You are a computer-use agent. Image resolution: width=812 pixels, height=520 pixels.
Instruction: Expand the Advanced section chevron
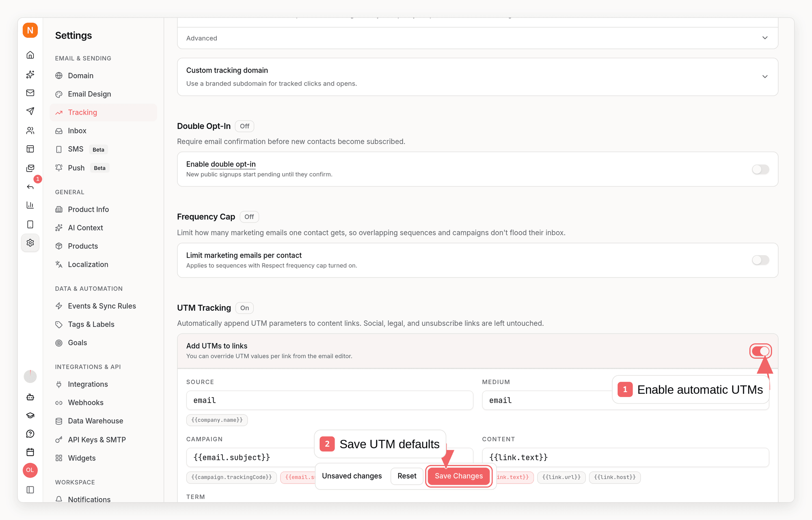(x=765, y=38)
